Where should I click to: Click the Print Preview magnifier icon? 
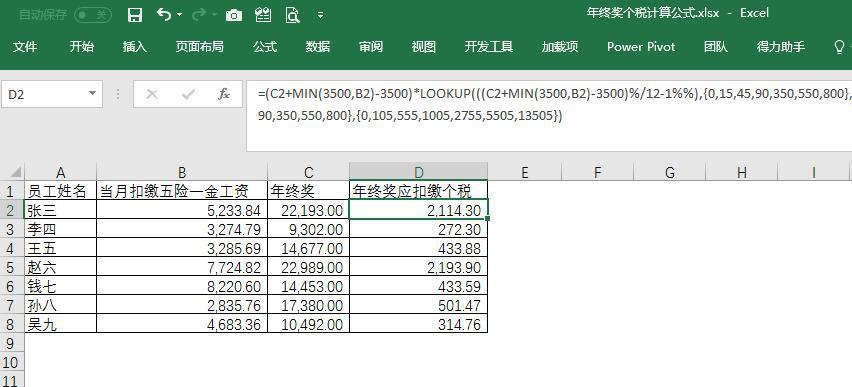pos(293,15)
